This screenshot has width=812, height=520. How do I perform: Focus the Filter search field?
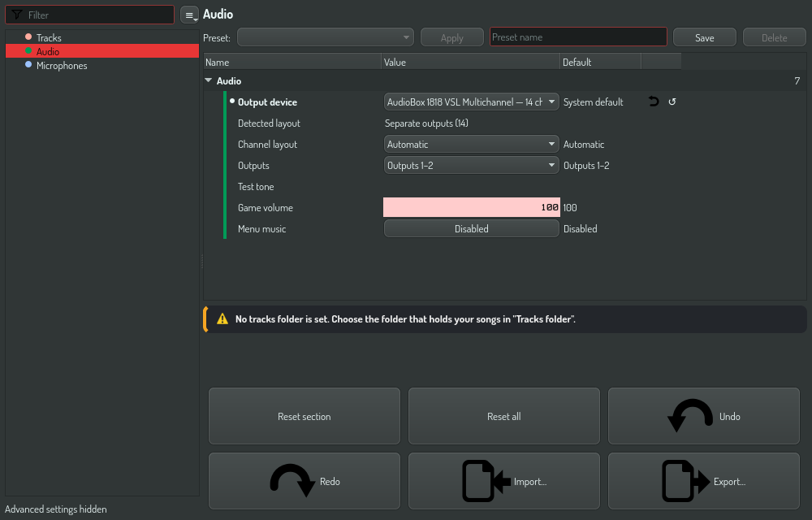[x=89, y=15]
